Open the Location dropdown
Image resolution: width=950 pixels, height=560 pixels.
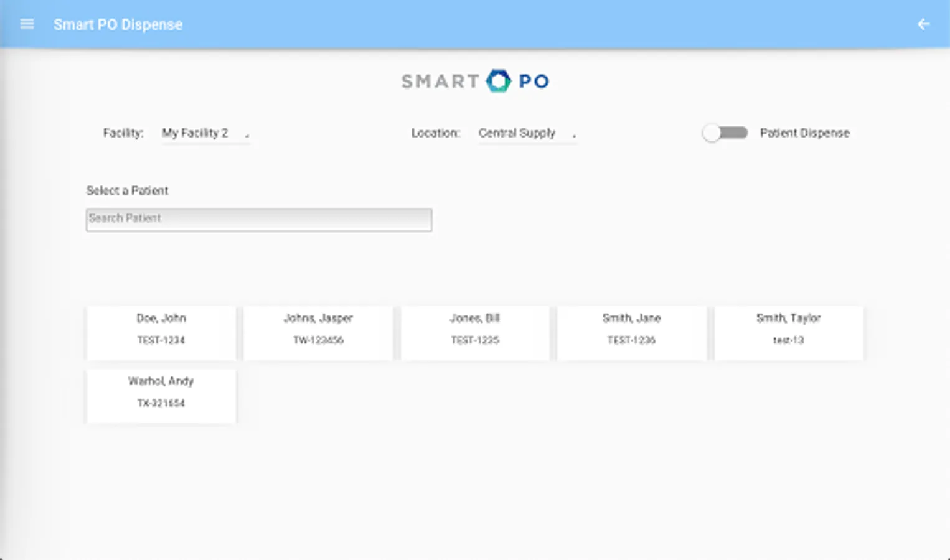[528, 133]
